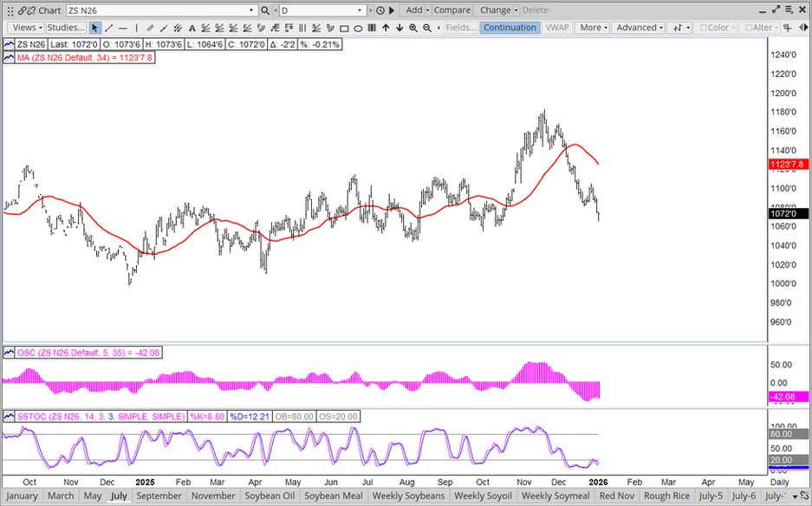
Task: Click the black 1072'0 last price label
Action: click(789, 214)
